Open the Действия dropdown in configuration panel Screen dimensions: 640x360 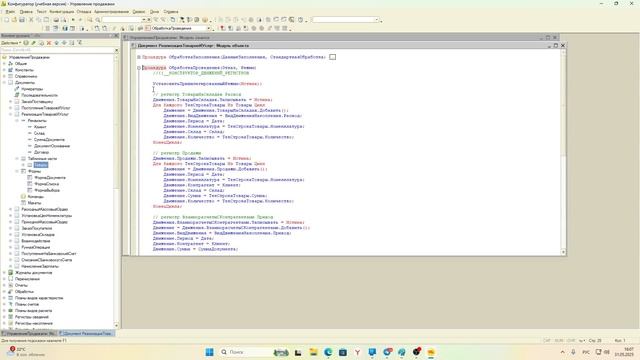11,43
